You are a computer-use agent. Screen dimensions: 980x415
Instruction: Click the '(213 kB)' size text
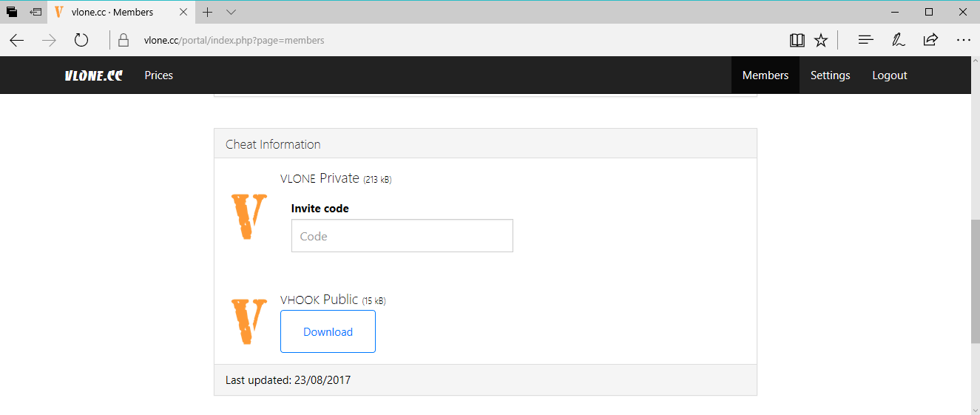coord(377,180)
